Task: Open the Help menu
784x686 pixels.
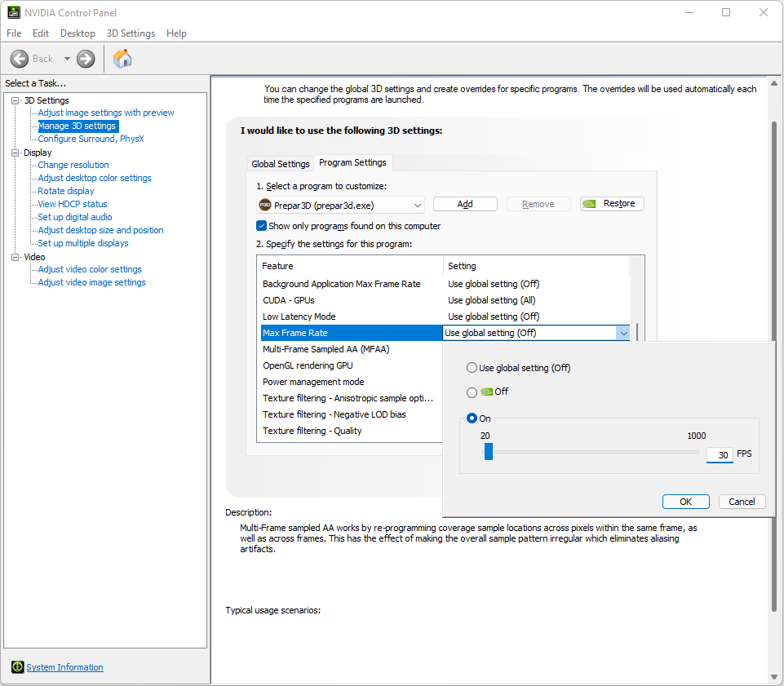Action: tap(176, 33)
